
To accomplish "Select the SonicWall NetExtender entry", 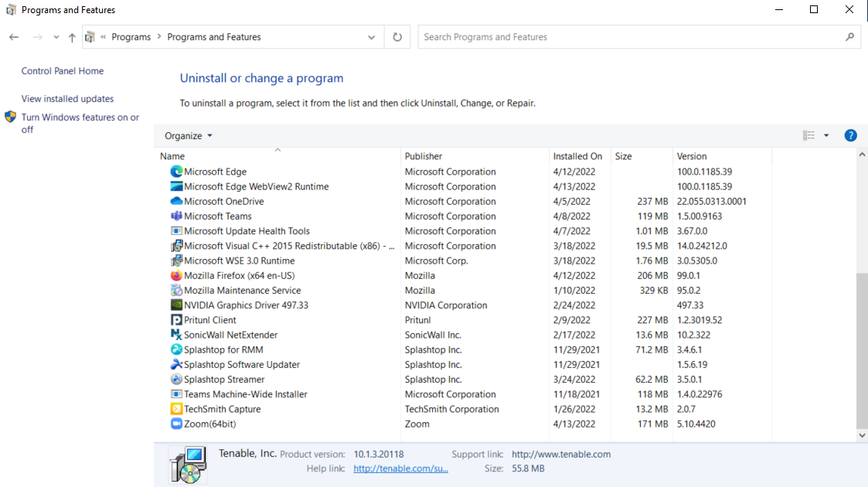I will tap(231, 335).
